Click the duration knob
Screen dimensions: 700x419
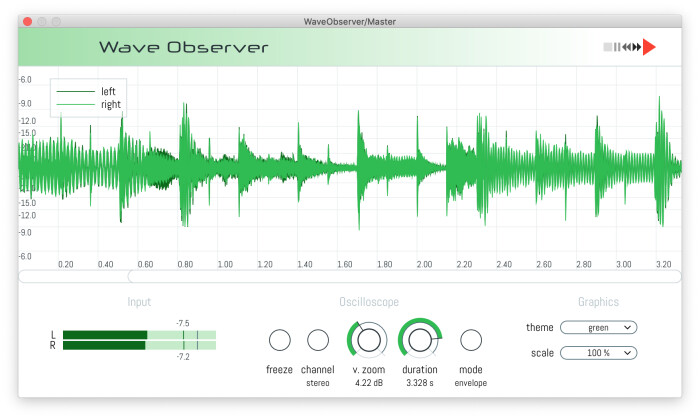(421, 340)
